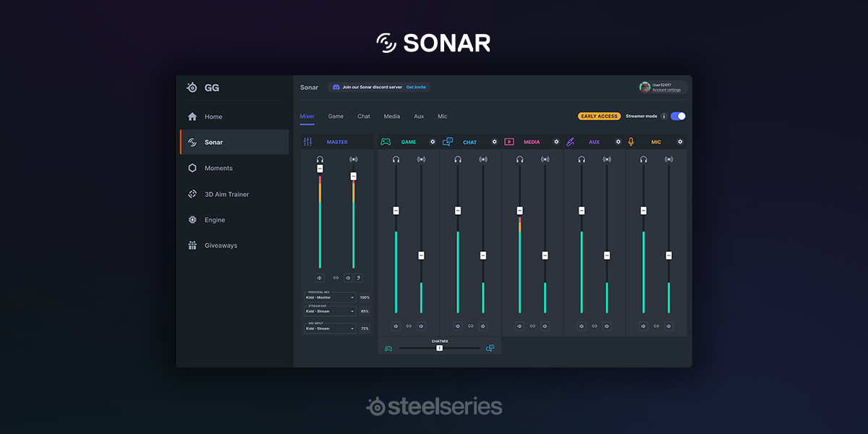The width and height of the screenshot is (868, 434).
Task: Click the link icon in GAME channel
Action: (x=409, y=326)
